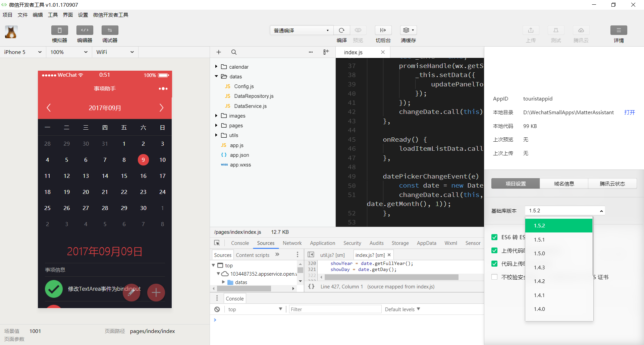Image resolution: width=644 pixels, height=345 pixels.
Task: Tap the red plus add button
Action: coord(156,292)
